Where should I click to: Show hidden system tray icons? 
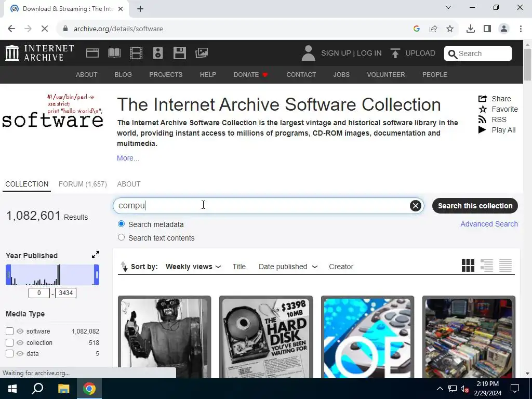(440, 389)
